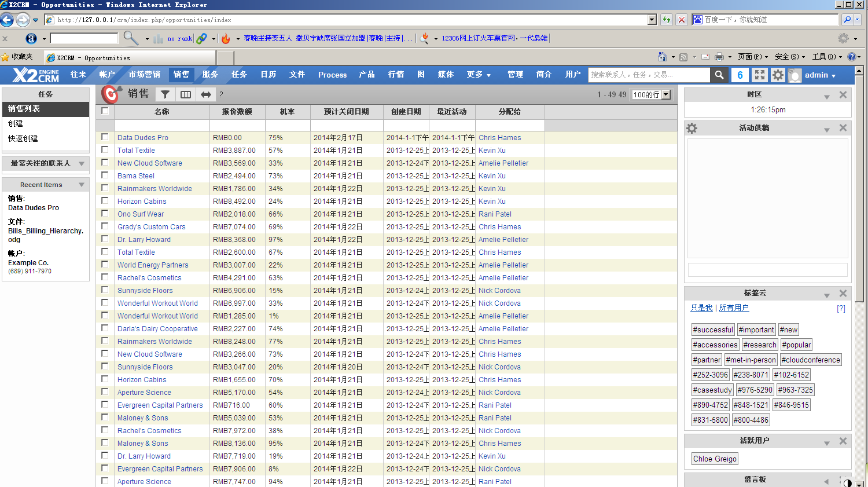Screen dimensions: 868x487
Task: Click the browser print icon
Action: tap(719, 57)
